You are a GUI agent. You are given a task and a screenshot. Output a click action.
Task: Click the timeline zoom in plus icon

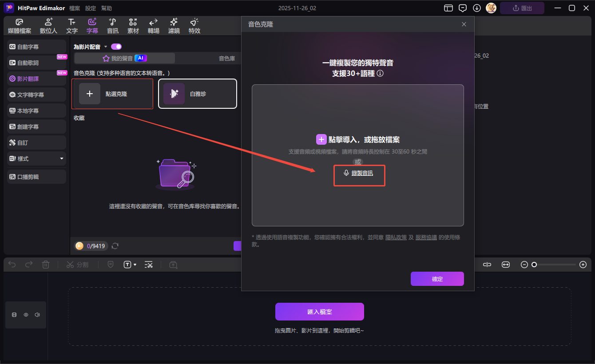(583, 265)
